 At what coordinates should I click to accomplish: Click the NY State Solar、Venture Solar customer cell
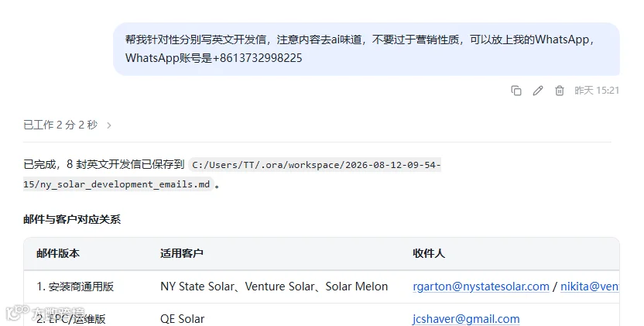(274, 287)
